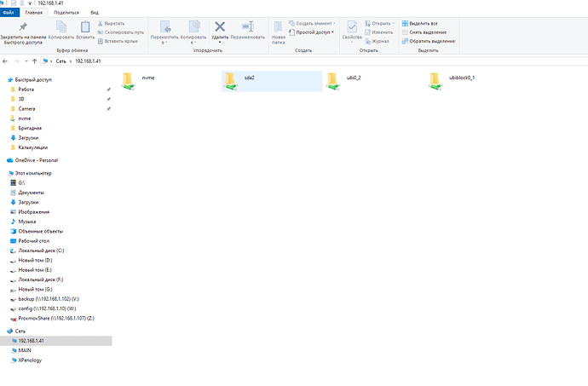Screen dimensions: 588x386
Task: Select Network (Сеть) in sidebar
Action: (x=20, y=331)
